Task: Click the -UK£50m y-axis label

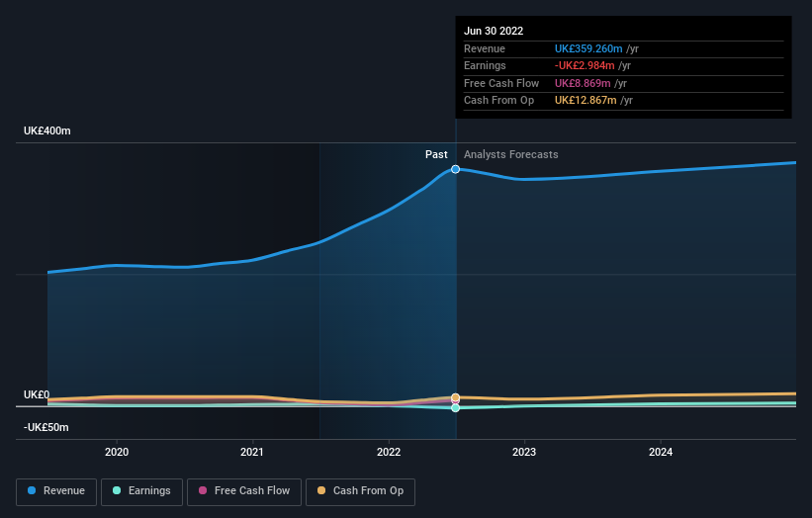Action: pos(46,427)
